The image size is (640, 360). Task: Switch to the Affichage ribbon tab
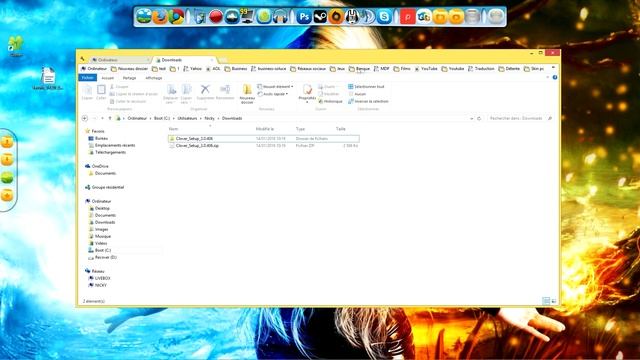tap(154, 78)
